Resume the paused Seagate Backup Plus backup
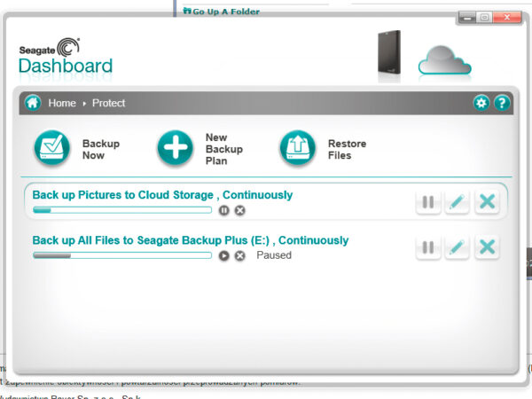Screen dimensions: 532x399 (x=224, y=255)
